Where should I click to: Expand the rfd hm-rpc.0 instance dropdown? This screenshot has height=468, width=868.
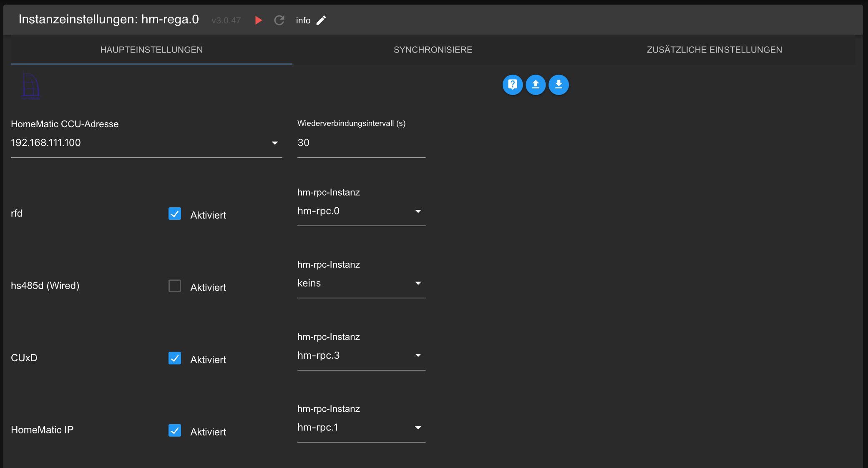[361, 211]
